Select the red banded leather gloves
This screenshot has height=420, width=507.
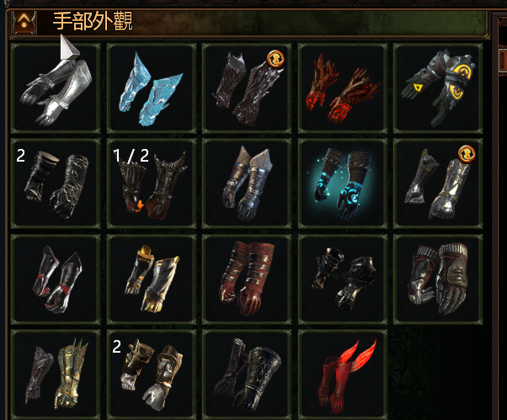[x=247, y=279]
